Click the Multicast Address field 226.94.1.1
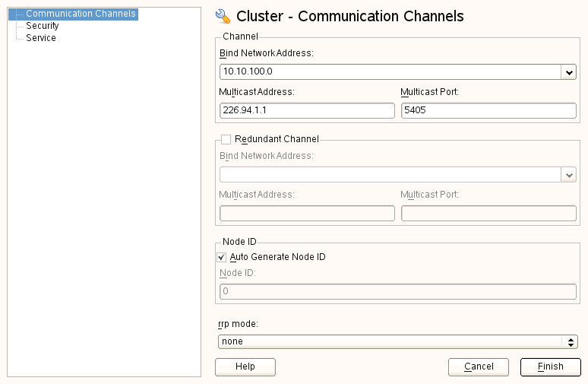 pyautogui.click(x=307, y=111)
